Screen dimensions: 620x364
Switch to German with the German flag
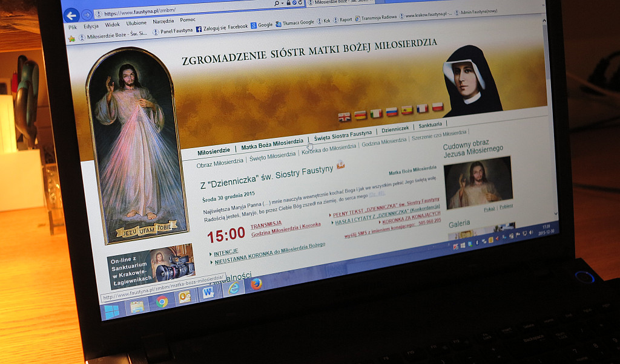coord(360,115)
